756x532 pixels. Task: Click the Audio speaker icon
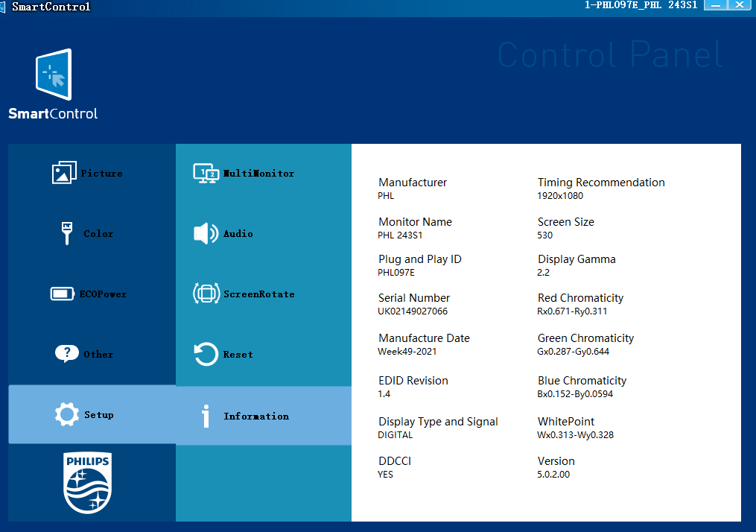206,233
